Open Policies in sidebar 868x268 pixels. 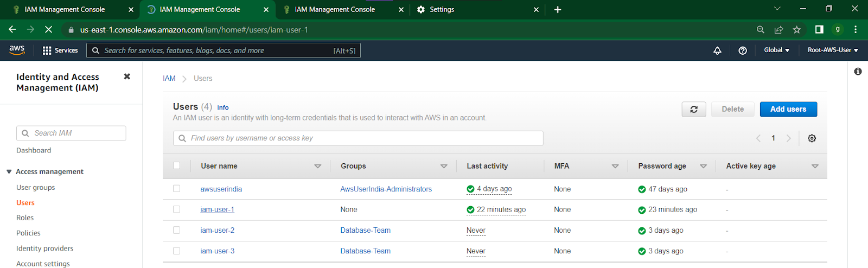click(x=28, y=233)
